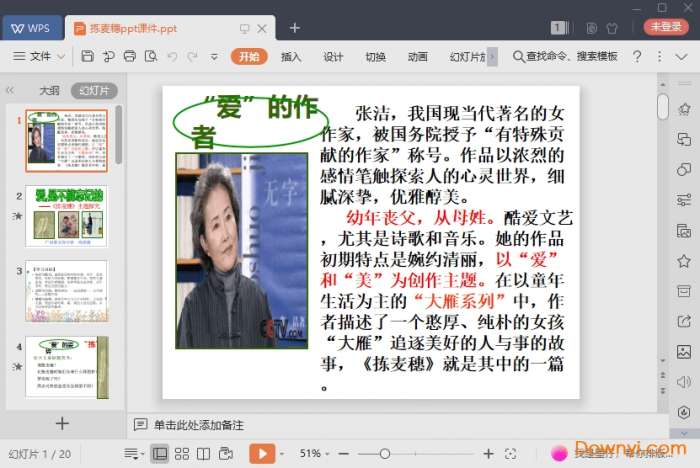Click the slide title “爱”的作者
The image size is (700, 468).
click(x=254, y=121)
